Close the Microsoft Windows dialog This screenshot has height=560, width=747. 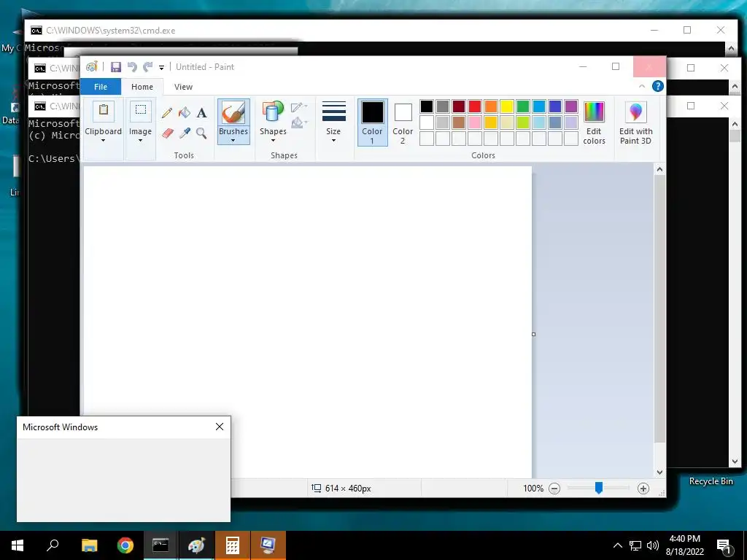220,427
